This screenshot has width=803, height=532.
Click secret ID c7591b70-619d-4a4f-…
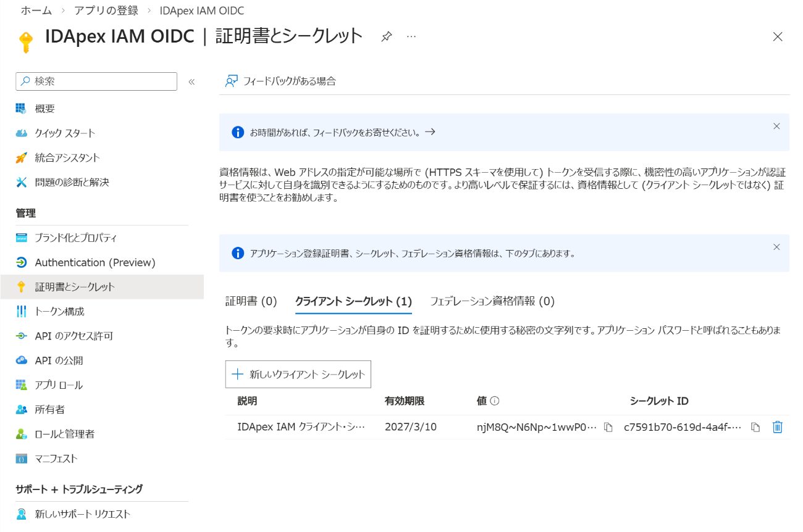[683, 427]
